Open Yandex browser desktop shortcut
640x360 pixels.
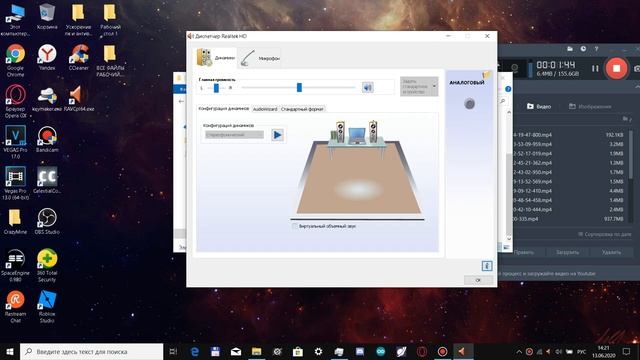47,57
